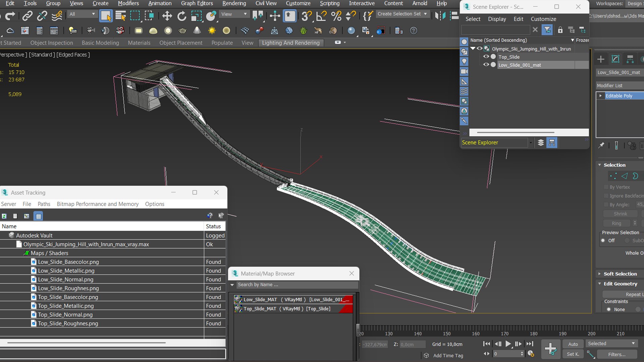Switch to the Object Placement tab

[181, 43]
